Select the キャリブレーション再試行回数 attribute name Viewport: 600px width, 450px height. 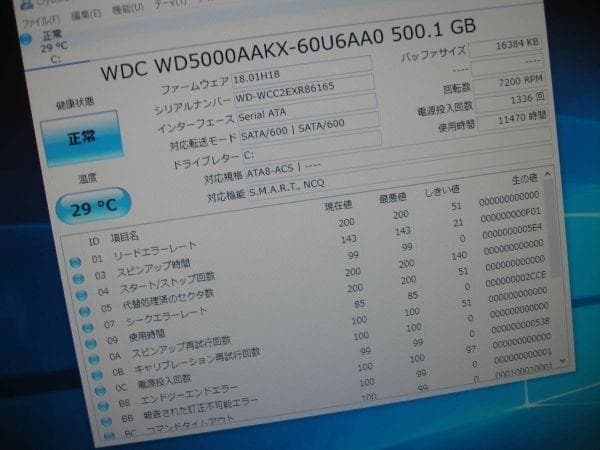click(197, 360)
